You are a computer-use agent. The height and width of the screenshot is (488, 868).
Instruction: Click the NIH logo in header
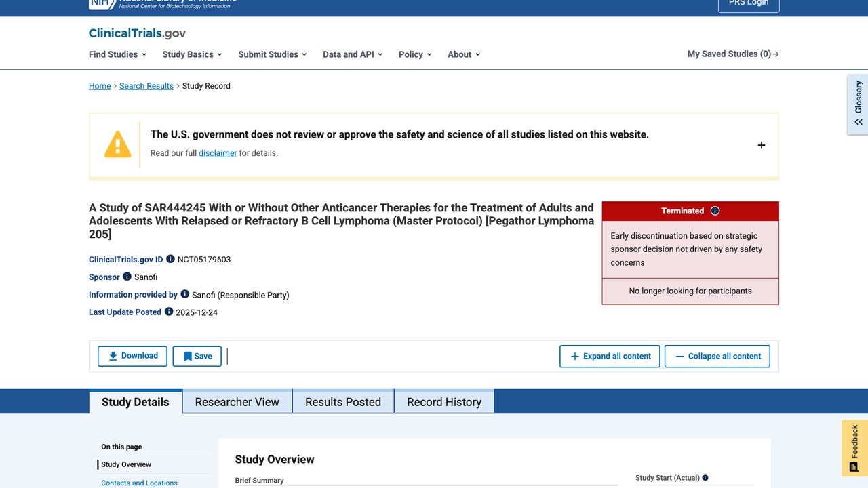pyautogui.click(x=102, y=4)
